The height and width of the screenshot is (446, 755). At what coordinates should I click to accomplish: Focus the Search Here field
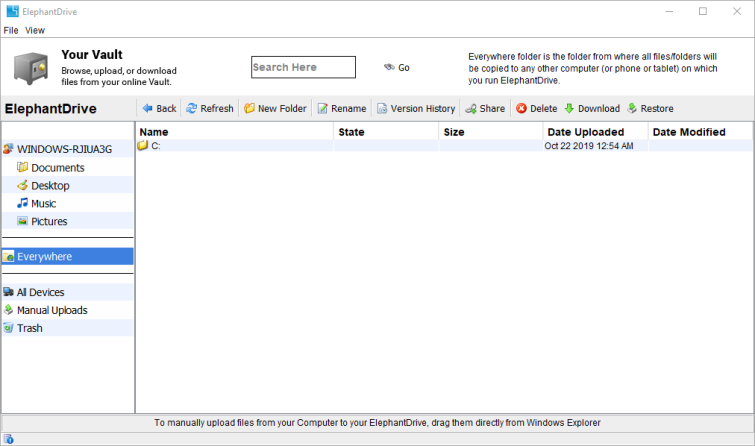tap(303, 67)
